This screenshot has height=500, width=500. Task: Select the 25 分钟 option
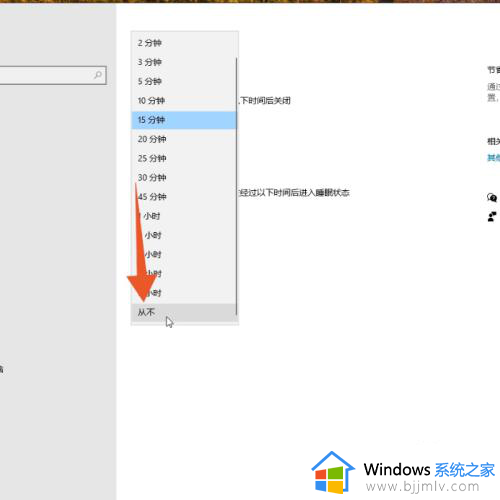(184, 159)
